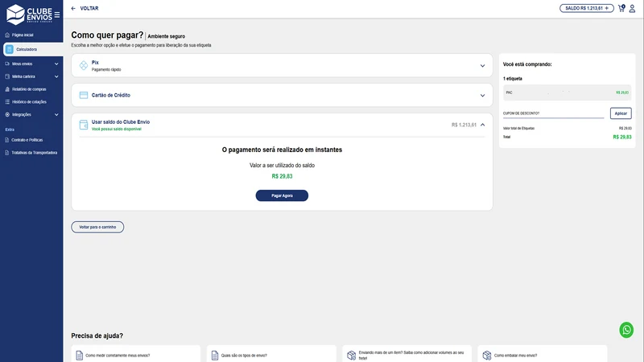
Task: Click the Pix diamond icon
Action: (84, 65)
